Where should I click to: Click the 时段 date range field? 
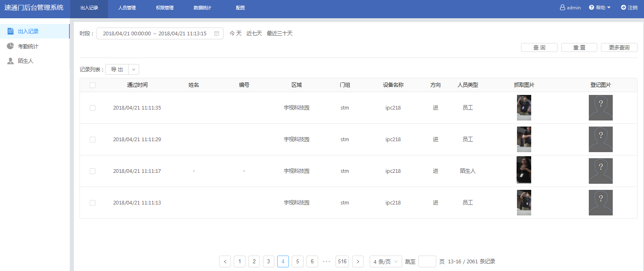[x=160, y=33]
